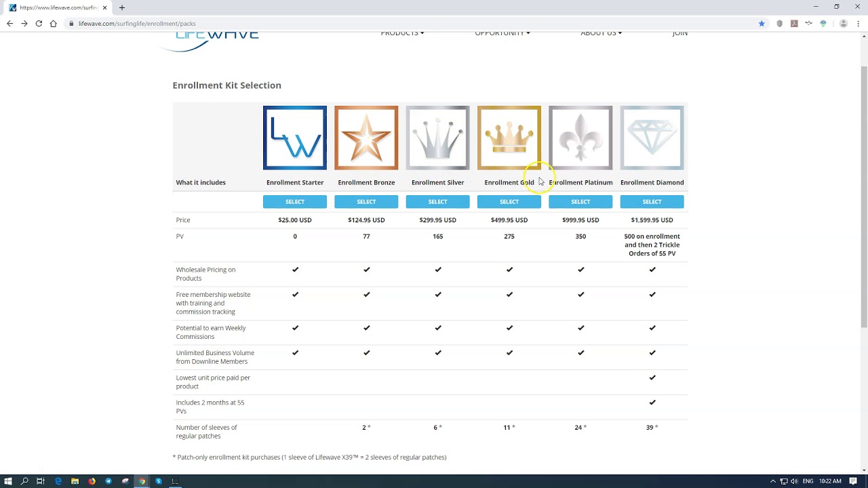The height and width of the screenshot is (488, 868).
Task: Click the address bar URL
Action: point(137,24)
